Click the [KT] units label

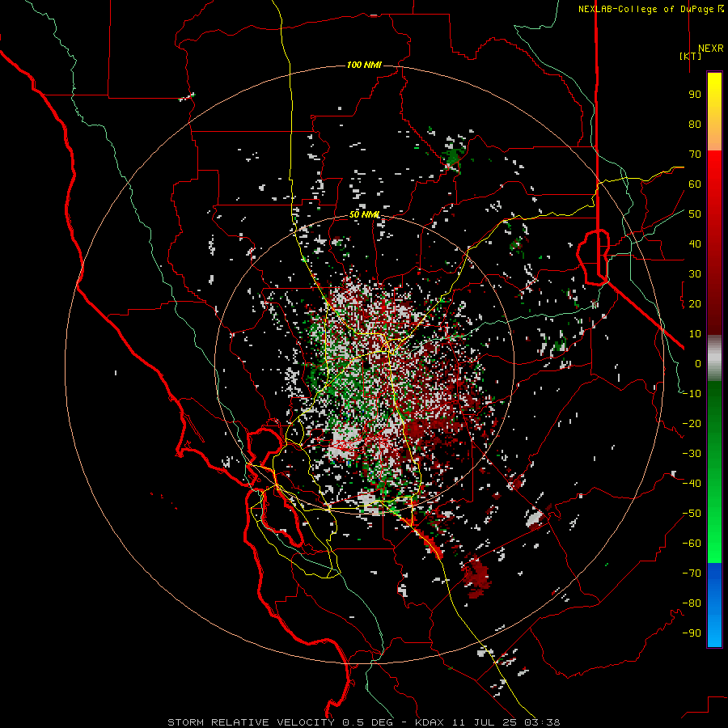click(690, 56)
